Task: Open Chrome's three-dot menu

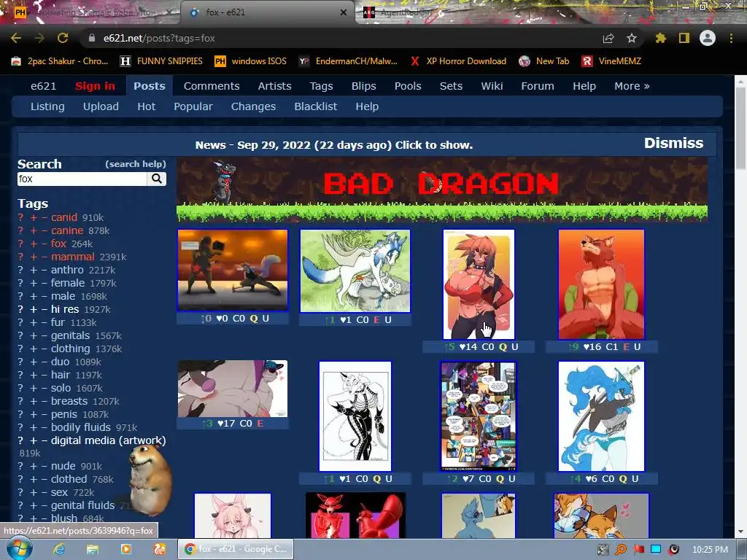Action: pyautogui.click(x=731, y=38)
